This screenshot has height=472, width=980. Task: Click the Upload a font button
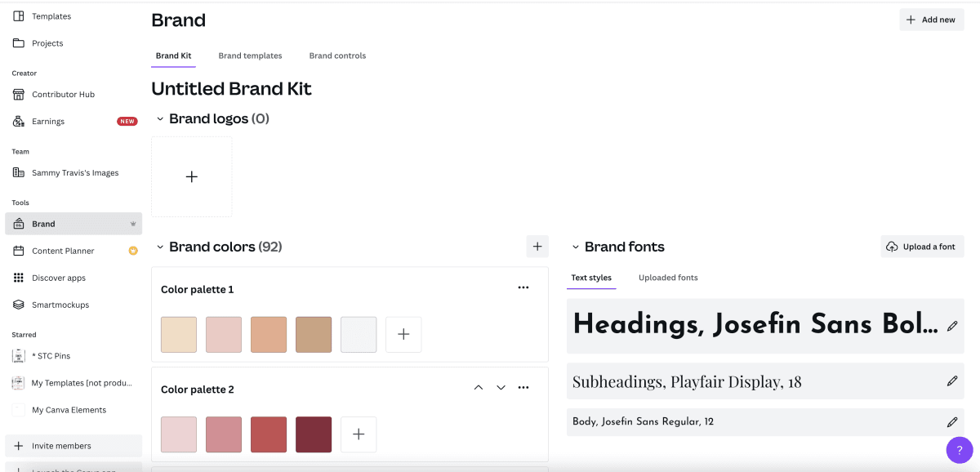pyautogui.click(x=922, y=247)
